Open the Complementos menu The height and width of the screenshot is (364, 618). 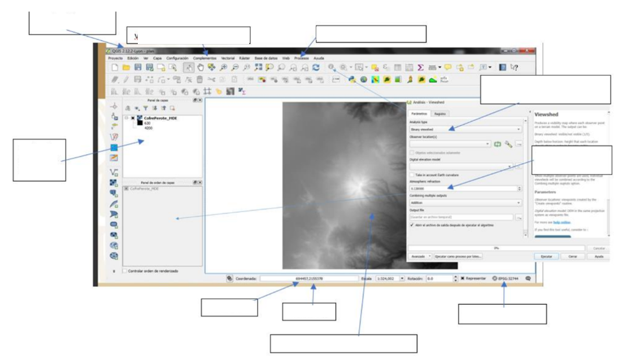click(204, 58)
